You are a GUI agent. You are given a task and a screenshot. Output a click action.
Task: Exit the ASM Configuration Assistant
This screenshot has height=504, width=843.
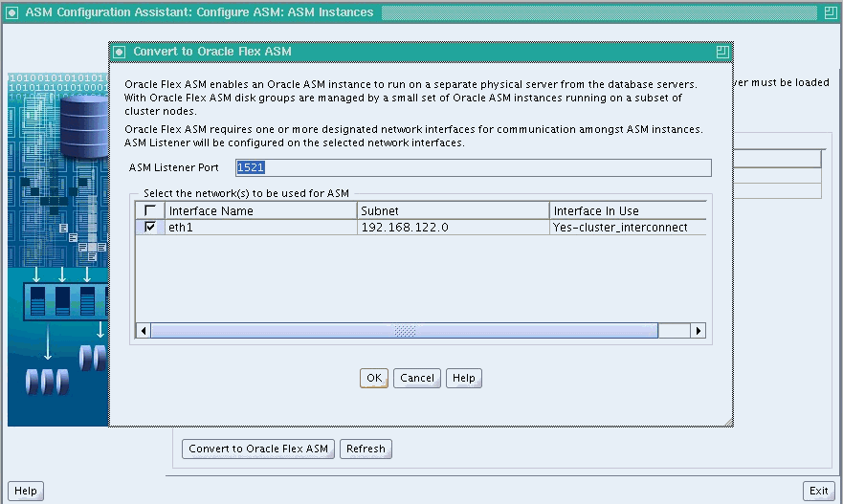818,491
